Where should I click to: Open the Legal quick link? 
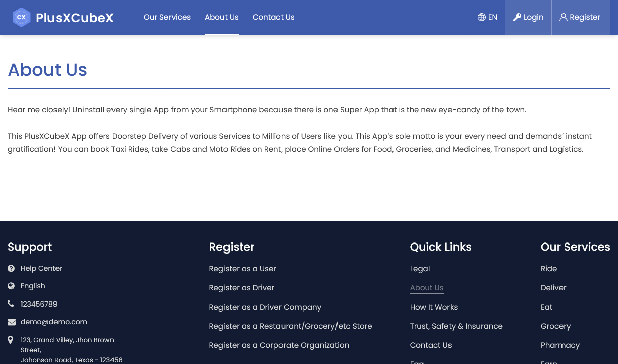tap(420, 269)
